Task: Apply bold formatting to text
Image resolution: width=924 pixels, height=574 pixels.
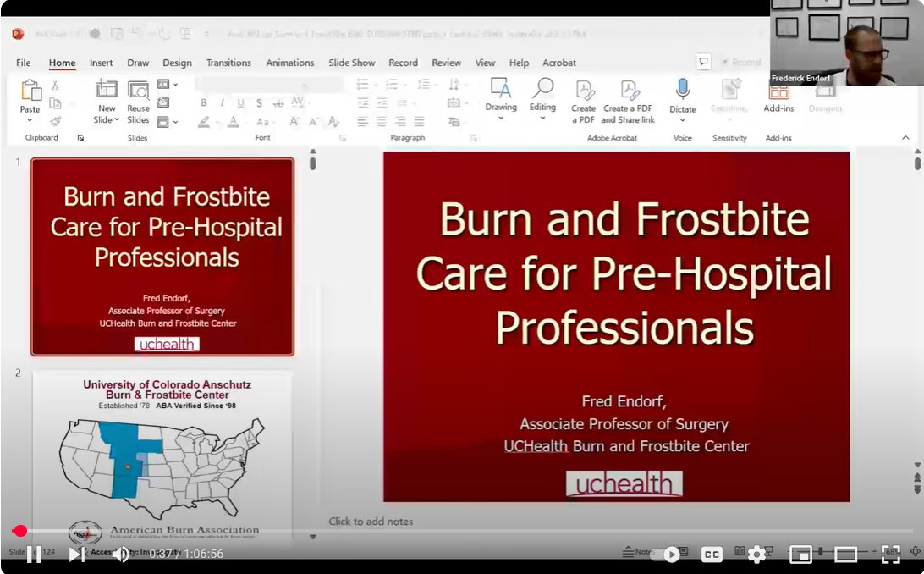Action: 203,102
